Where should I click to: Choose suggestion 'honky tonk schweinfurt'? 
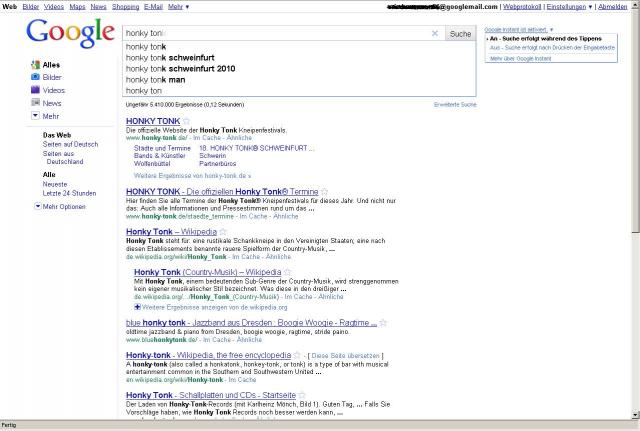(x=299, y=58)
